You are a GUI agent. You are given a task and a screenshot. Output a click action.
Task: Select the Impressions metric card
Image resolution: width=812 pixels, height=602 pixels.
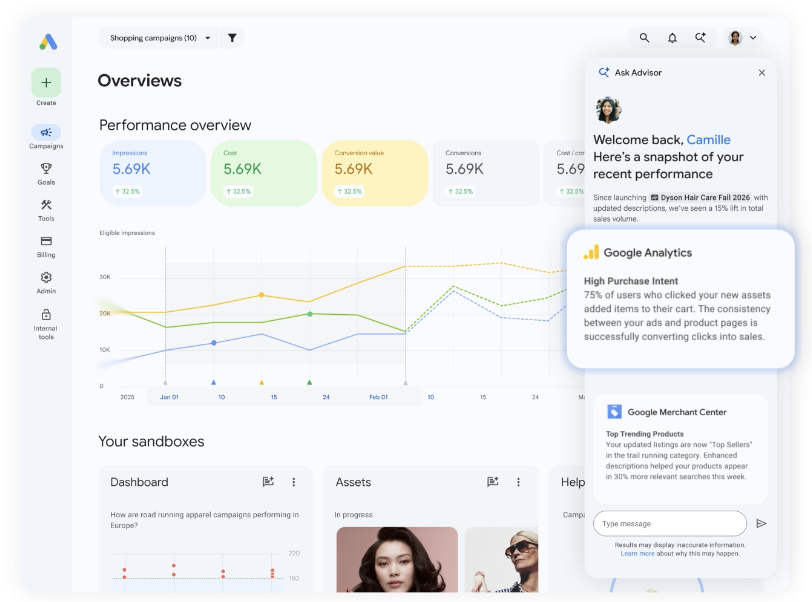coord(153,173)
